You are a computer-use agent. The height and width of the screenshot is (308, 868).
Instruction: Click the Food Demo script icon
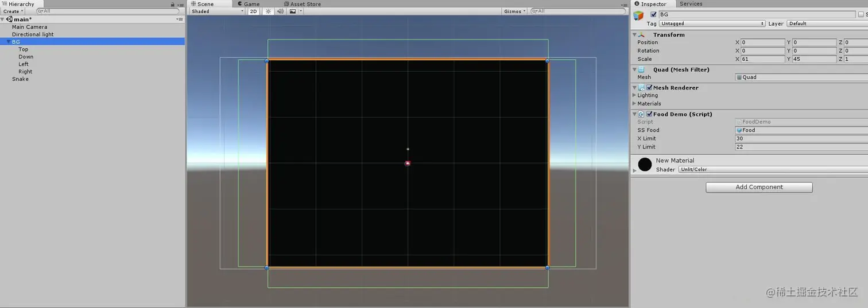641,114
